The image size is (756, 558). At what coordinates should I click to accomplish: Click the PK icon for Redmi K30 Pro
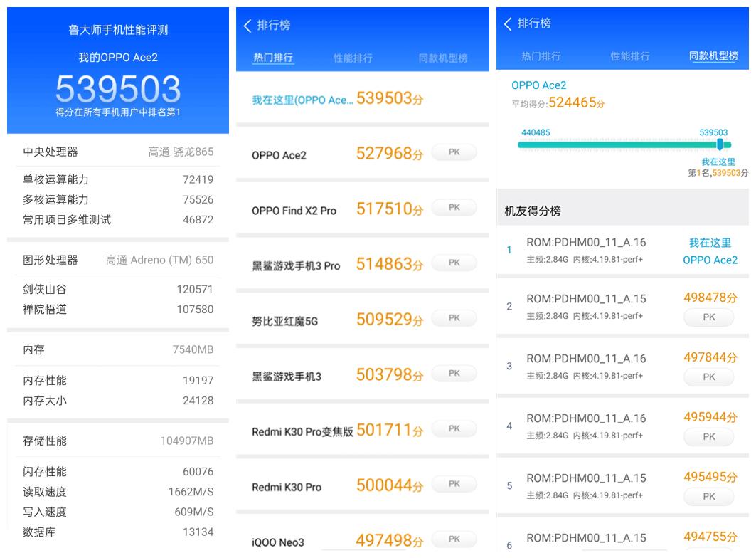tap(453, 484)
